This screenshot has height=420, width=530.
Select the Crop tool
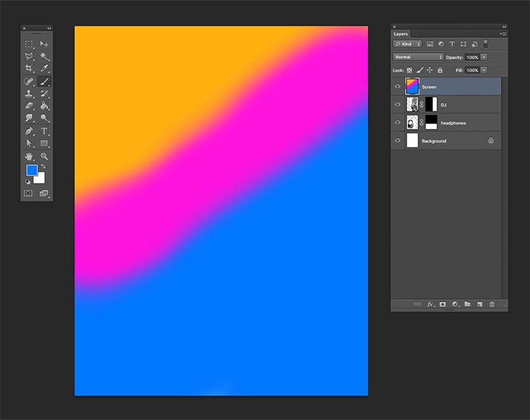[x=28, y=69]
